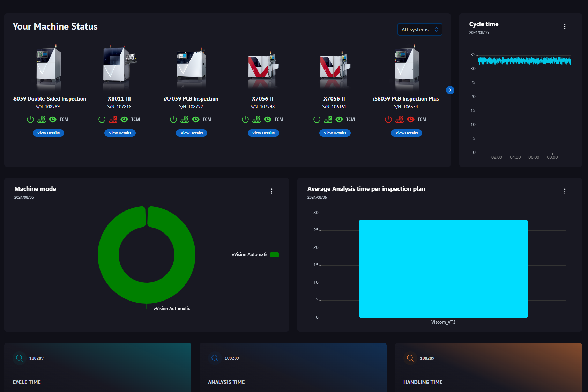Screen dimensions: 588x392
Task: Toggle red eye icon for S/N 106354
Action: (411, 119)
